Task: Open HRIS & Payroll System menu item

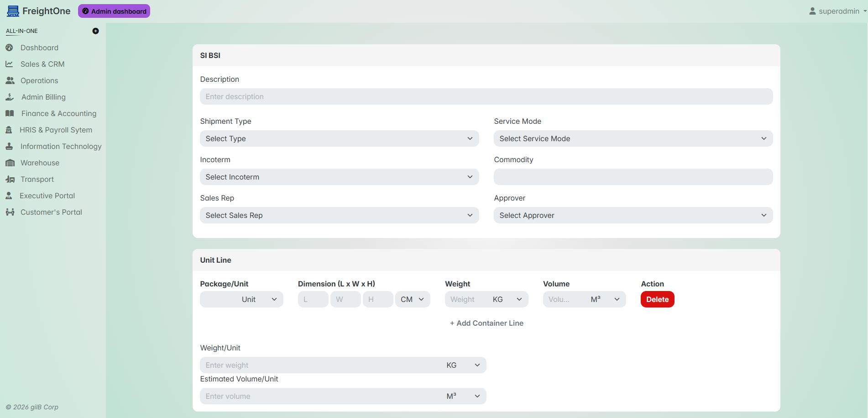Action: (x=56, y=130)
